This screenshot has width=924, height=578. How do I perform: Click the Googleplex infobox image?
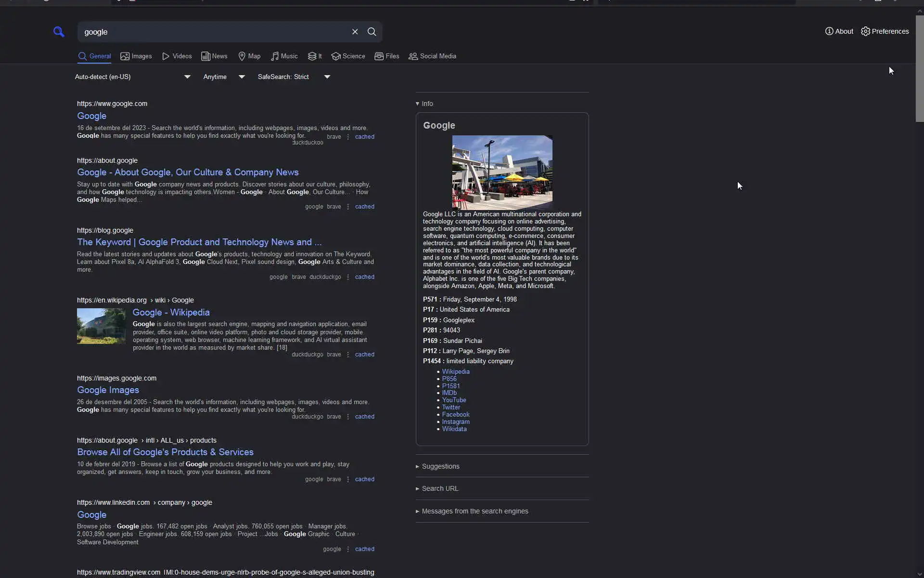502,171
